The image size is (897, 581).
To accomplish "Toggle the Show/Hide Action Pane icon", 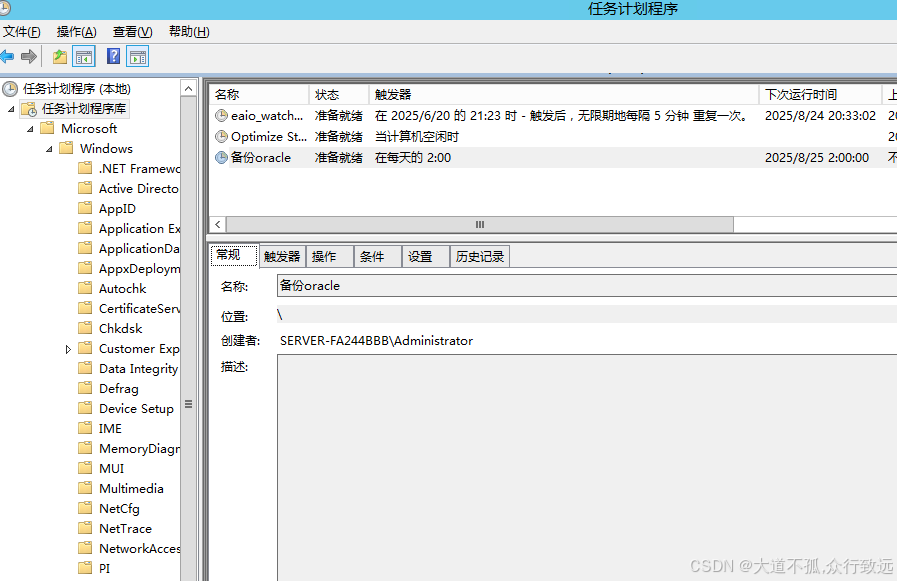I will tap(138, 57).
